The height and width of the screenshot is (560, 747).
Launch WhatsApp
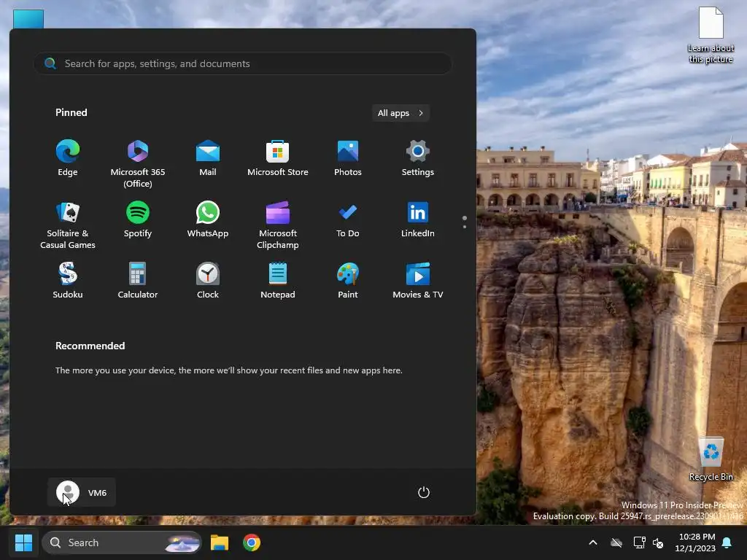(x=208, y=220)
